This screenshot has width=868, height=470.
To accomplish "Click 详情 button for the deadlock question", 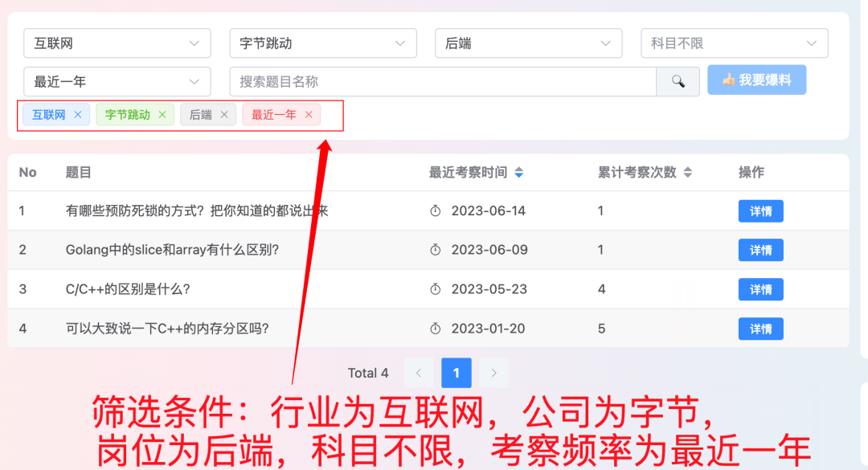I will [760, 210].
